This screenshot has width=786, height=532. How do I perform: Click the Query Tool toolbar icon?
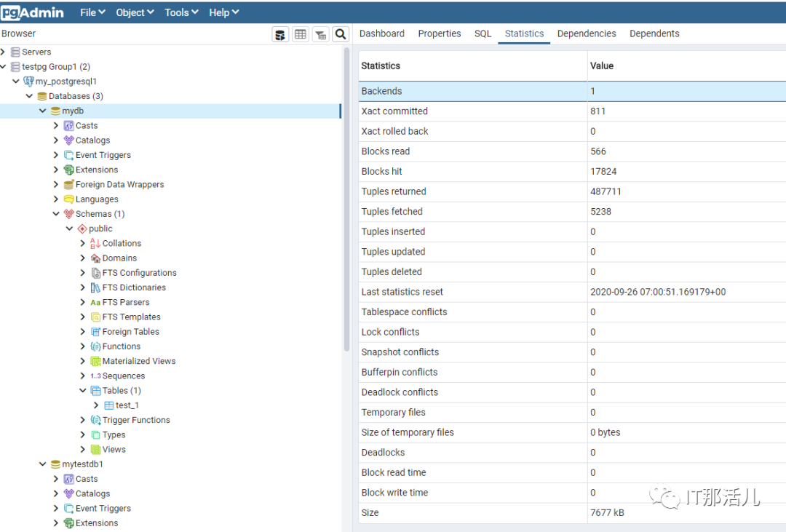click(280, 34)
